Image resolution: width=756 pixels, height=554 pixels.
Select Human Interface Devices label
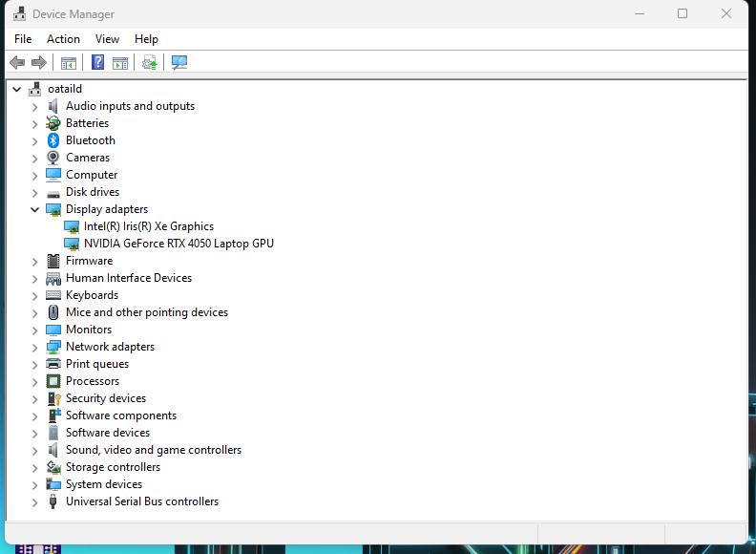click(x=129, y=278)
